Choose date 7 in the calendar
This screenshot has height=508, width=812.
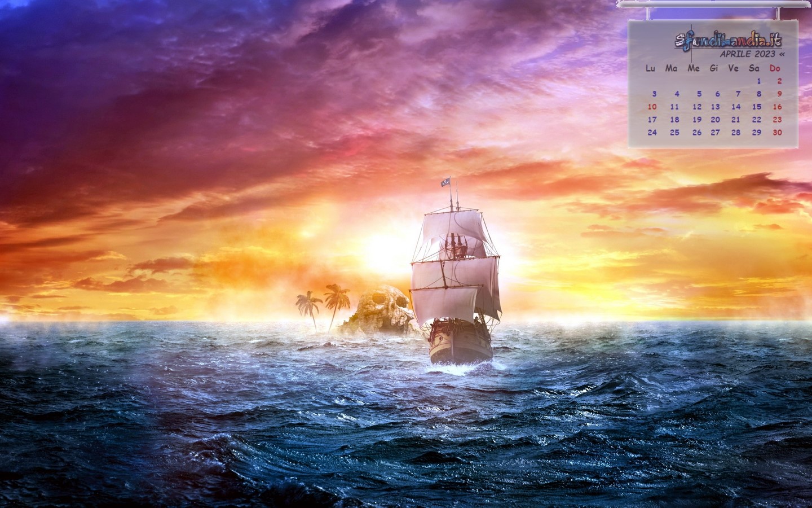click(738, 94)
